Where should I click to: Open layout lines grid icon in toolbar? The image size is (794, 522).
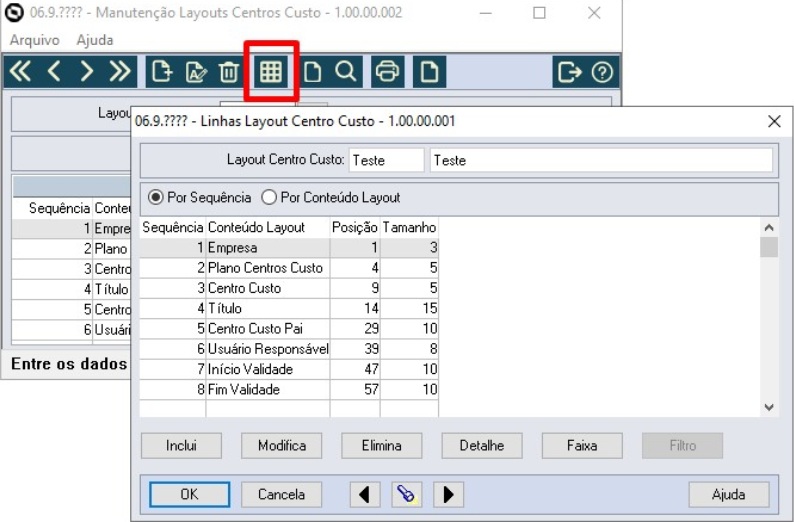pos(270,71)
